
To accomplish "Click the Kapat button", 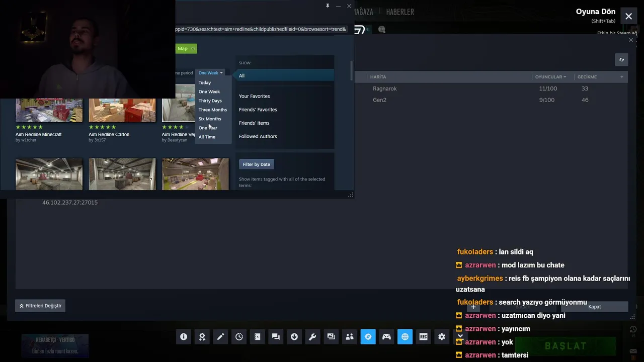I will tap(595, 307).
